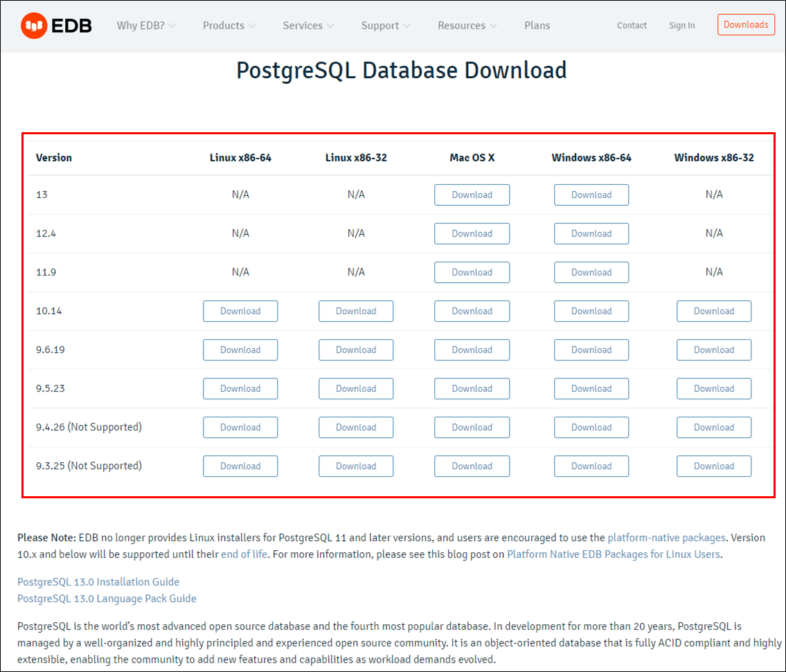Click N/A for version 12.4 Windows x86-32
Viewport: 786px width, 672px height.
pos(714,233)
